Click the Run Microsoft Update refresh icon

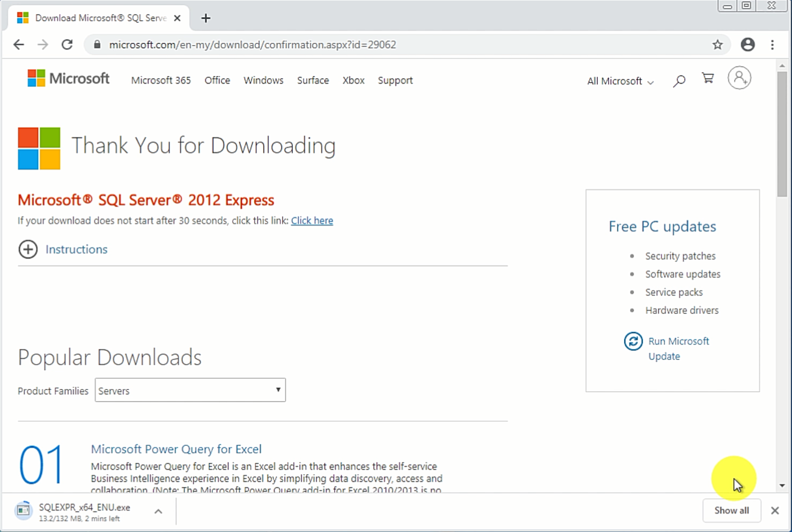pos(633,341)
